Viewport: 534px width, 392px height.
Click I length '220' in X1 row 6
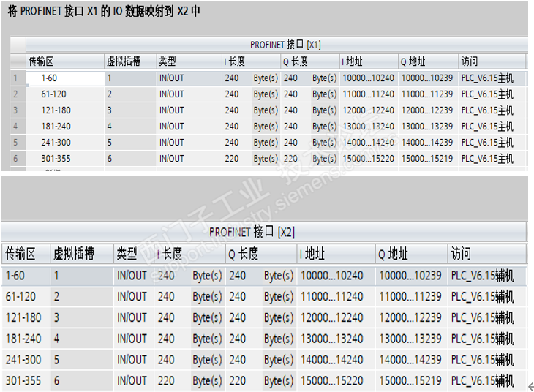click(x=232, y=159)
